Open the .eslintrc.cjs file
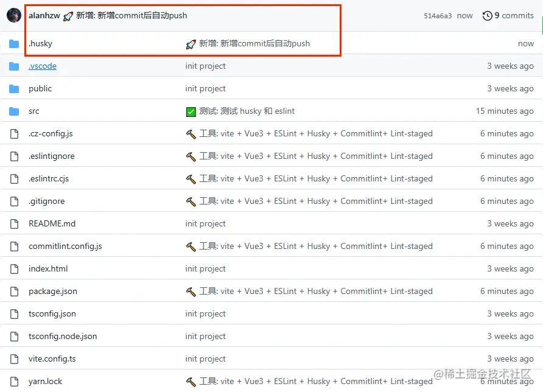Viewport: 543px width, 392px height. point(49,179)
